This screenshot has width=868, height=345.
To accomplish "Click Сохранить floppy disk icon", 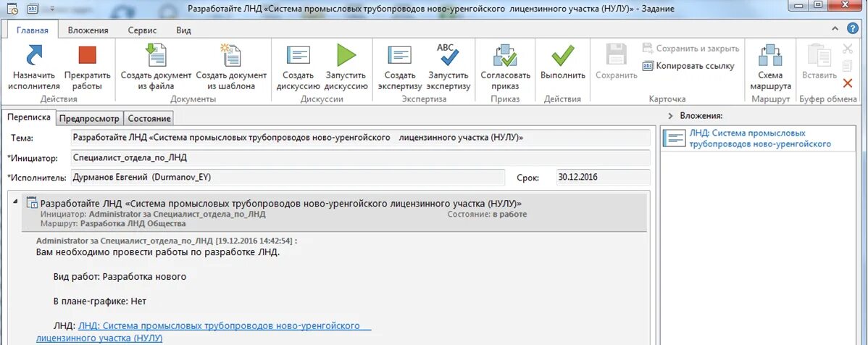I will [x=617, y=55].
